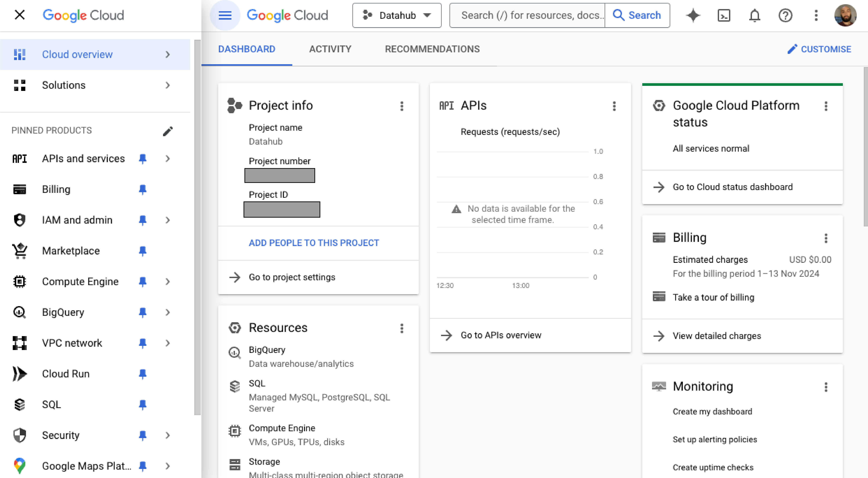This screenshot has width=868, height=478.
Task: Click Storage icon in Resources card
Action: pyautogui.click(x=234, y=465)
